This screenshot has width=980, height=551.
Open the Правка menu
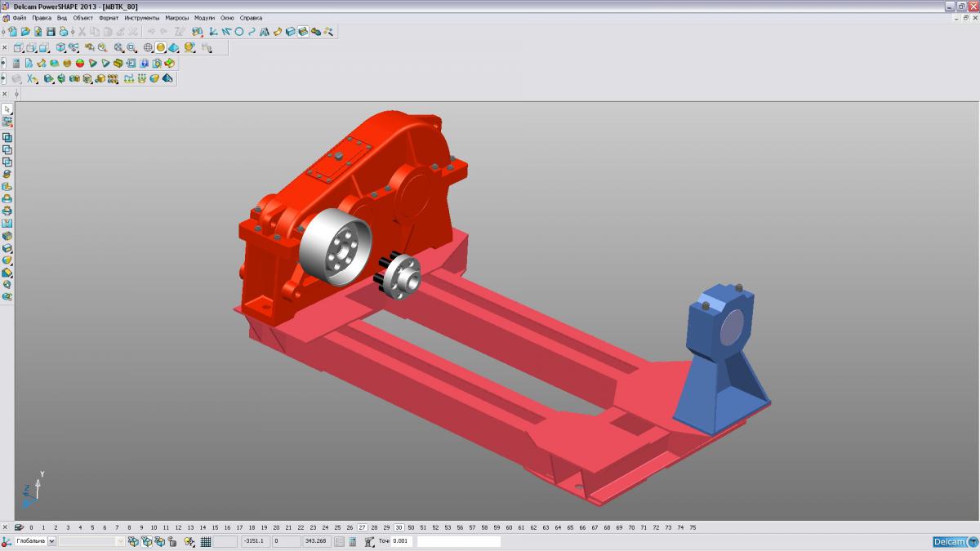[42, 17]
